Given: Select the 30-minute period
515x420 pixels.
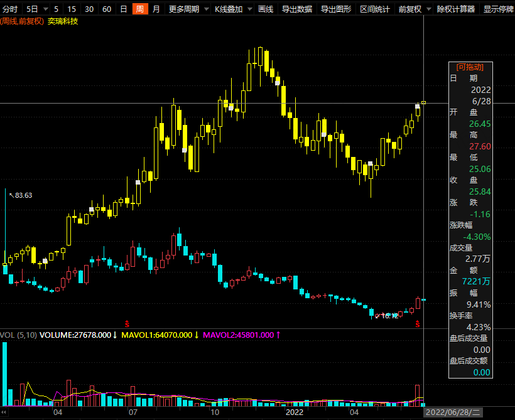Looking at the screenshot, I should click(x=89, y=9).
